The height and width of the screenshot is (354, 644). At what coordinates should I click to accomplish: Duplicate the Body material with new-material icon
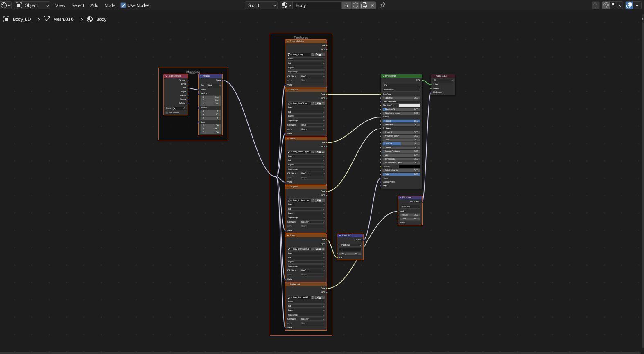point(364,5)
